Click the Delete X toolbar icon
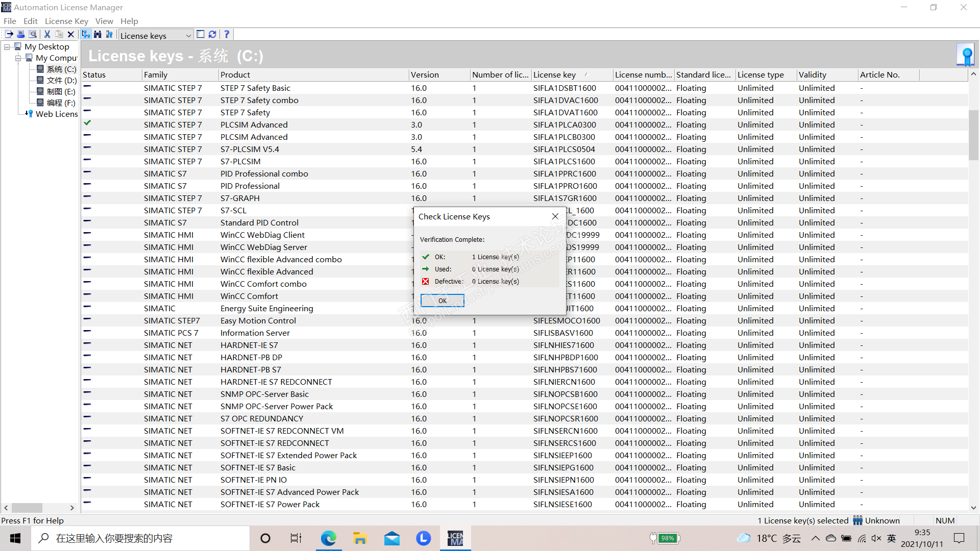This screenshot has height=551, width=980. pyautogui.click(x=71, y=34)
